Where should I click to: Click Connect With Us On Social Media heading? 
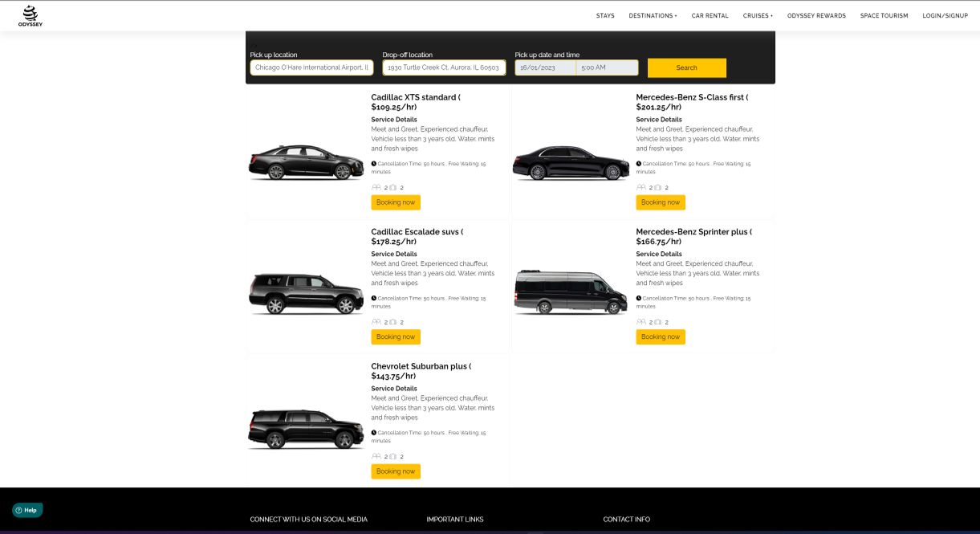tap(309, 520)
